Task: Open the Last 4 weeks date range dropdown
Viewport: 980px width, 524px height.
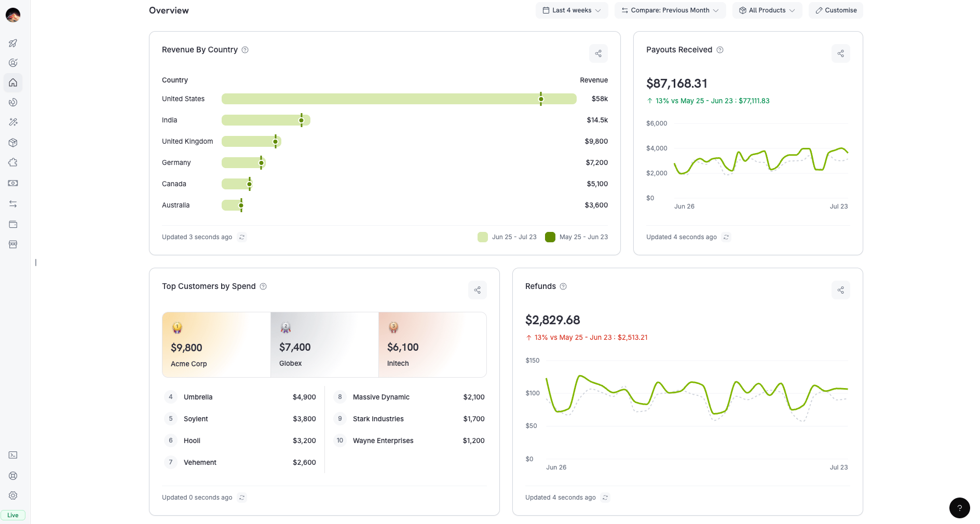Action: point(571,10)
